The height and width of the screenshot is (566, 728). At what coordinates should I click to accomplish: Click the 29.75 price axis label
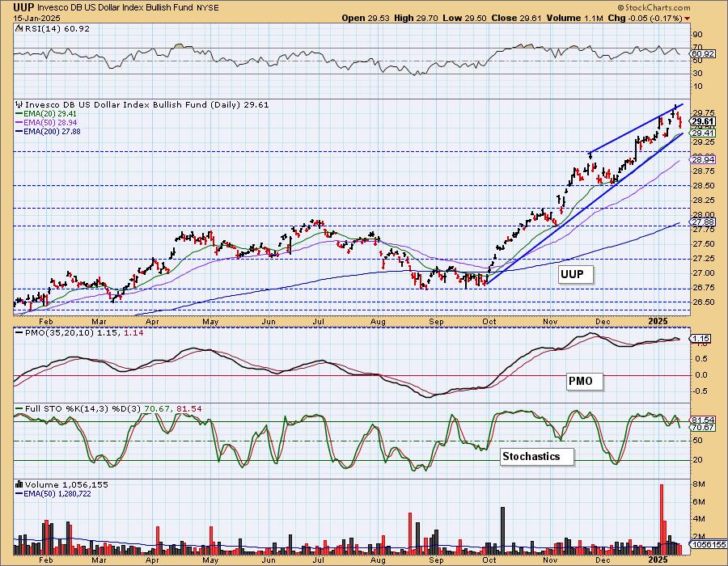(703, 112)
